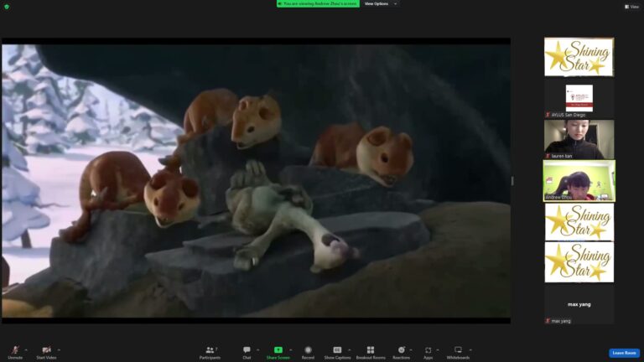Viewport: 644px width, 362px height.
Task: Click the green Share Screen button
Action: coord(278,352)
